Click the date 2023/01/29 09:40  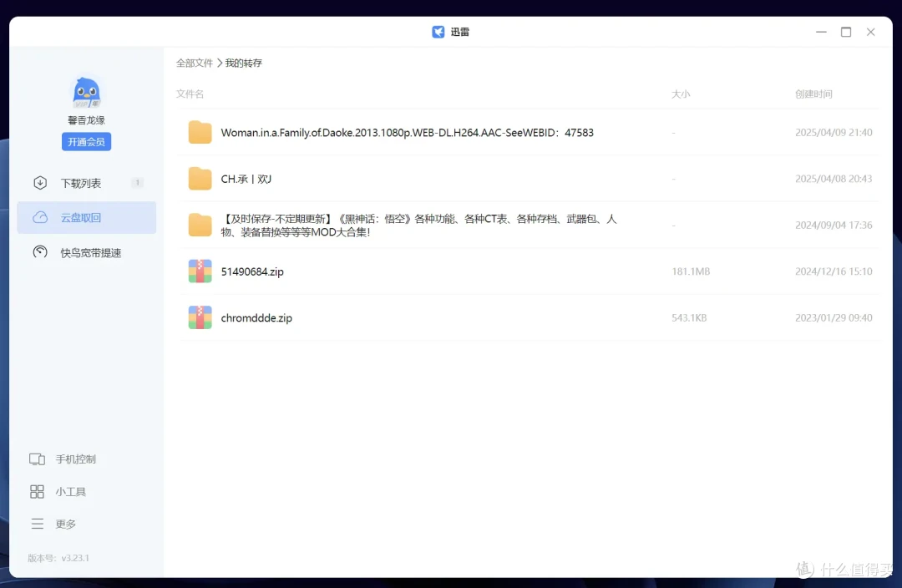pos(834,317)
